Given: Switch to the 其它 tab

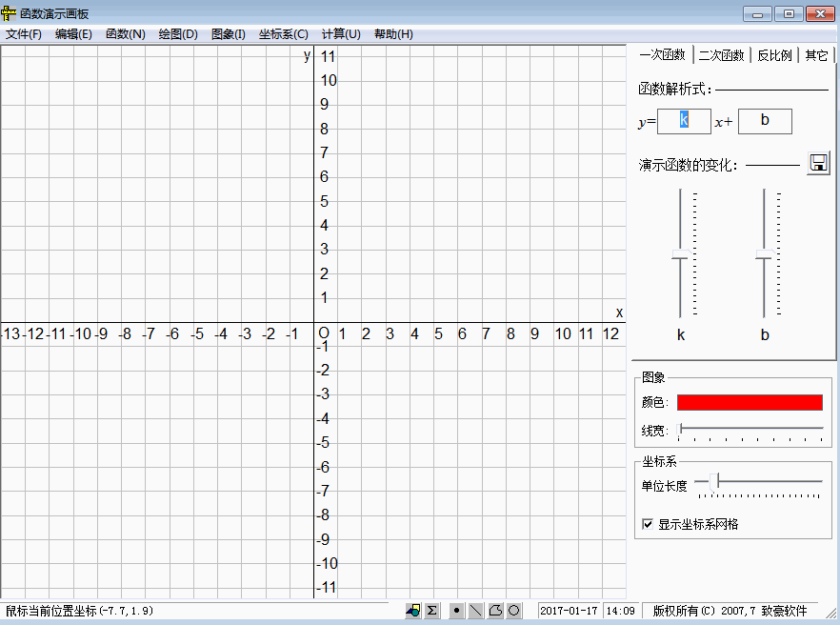Looking at the screenshot, I should click(x=816, y=55).
